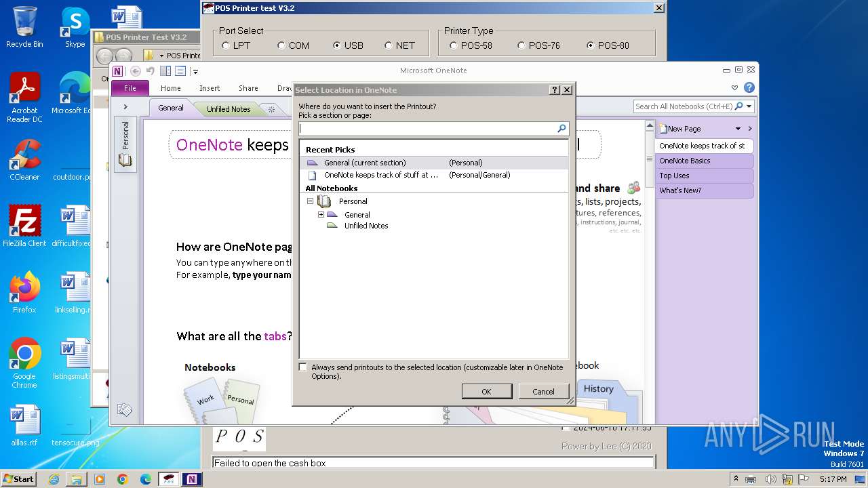Click the Cancel button in the dialog
868x488 pixels.
click(x=543, y=391)
